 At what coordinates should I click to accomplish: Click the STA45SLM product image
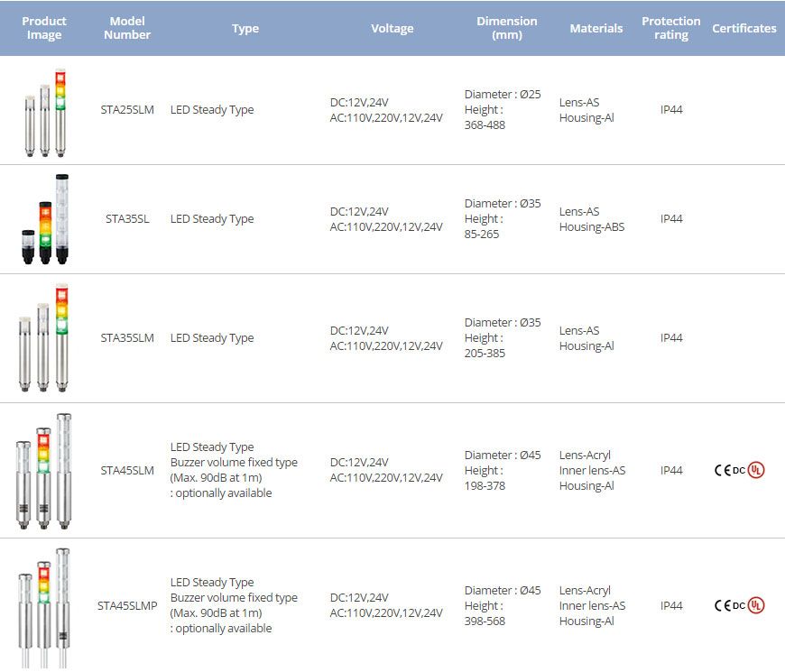coord(45,471)
